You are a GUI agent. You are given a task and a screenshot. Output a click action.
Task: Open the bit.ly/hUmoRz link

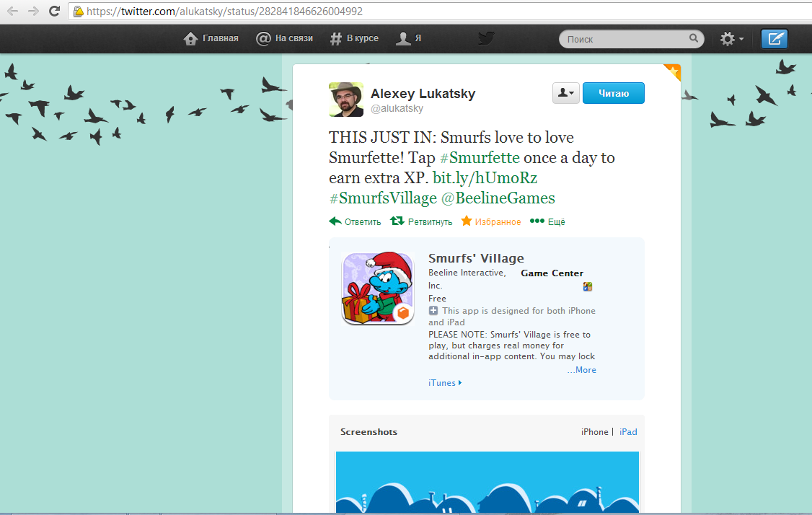point(485,177)
